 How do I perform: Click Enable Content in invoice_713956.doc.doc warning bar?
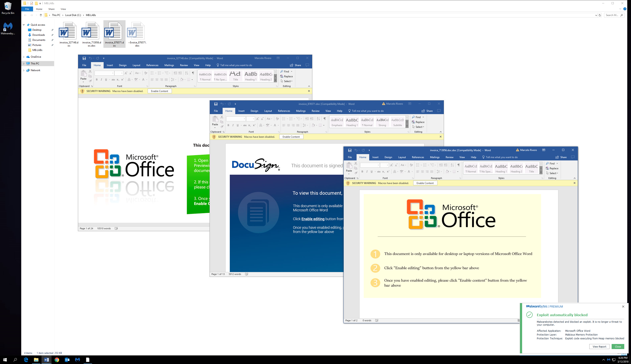425,183
